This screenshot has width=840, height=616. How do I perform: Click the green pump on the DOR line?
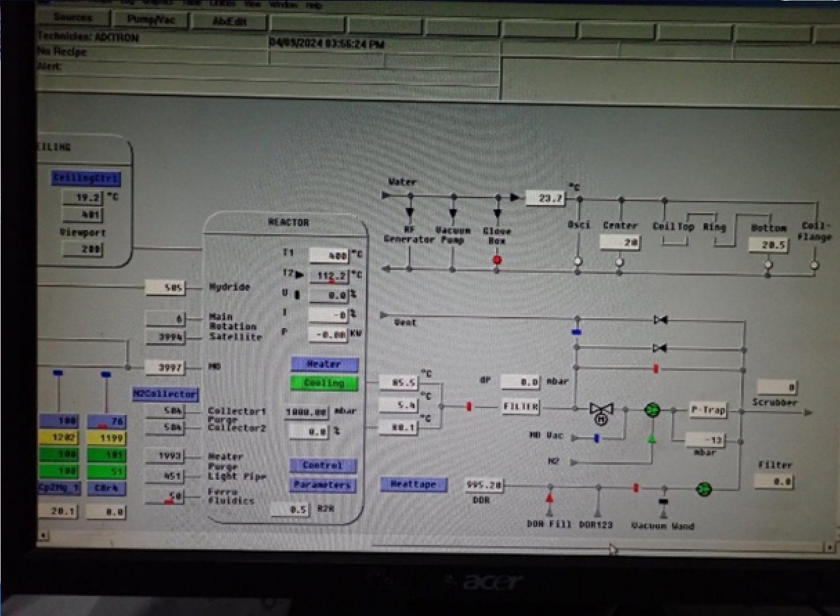point(703,489)
